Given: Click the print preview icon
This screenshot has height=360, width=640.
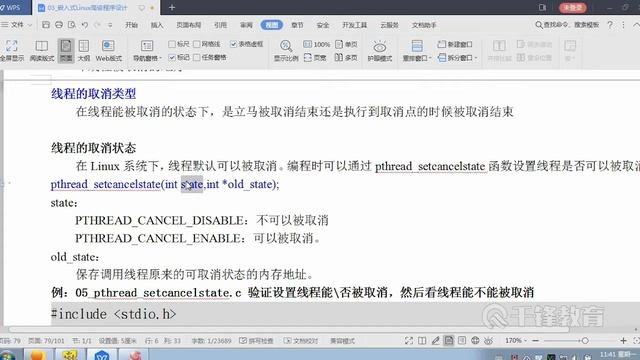Looking at the screenshot, I should click(71, 25).
